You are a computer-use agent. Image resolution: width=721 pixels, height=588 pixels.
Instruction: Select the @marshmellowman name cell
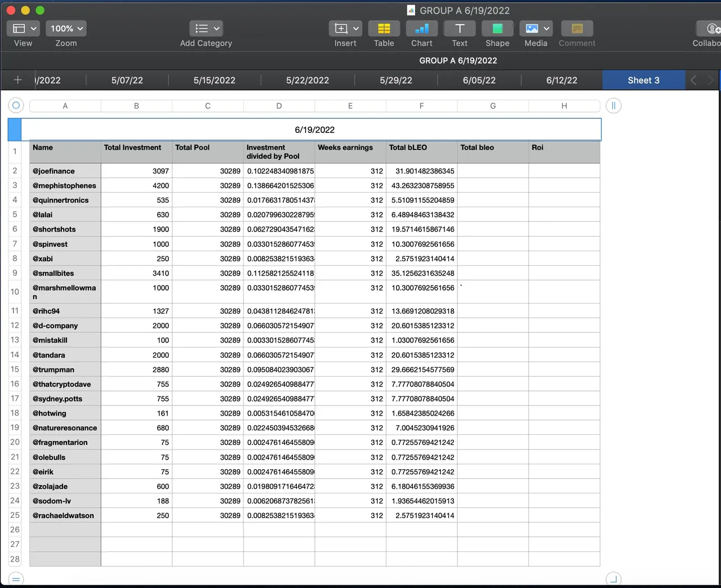pyautogui.click(x=65, y=292)
